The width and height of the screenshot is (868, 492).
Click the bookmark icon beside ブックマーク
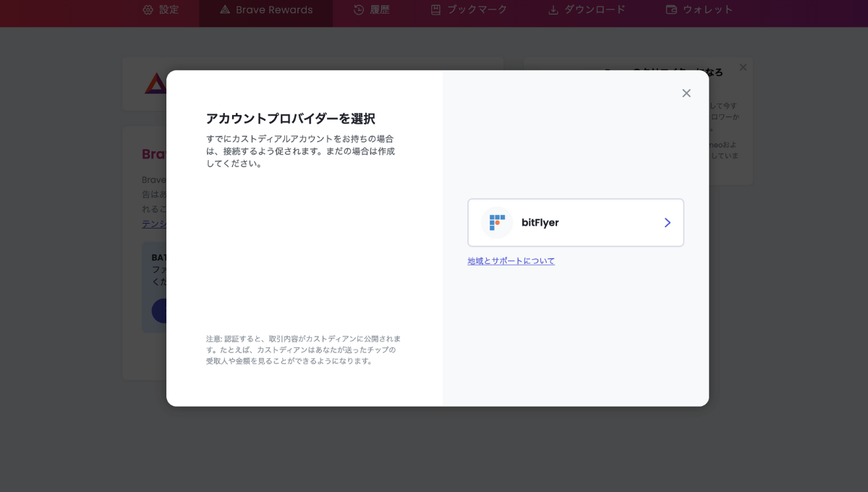[435, 10]
